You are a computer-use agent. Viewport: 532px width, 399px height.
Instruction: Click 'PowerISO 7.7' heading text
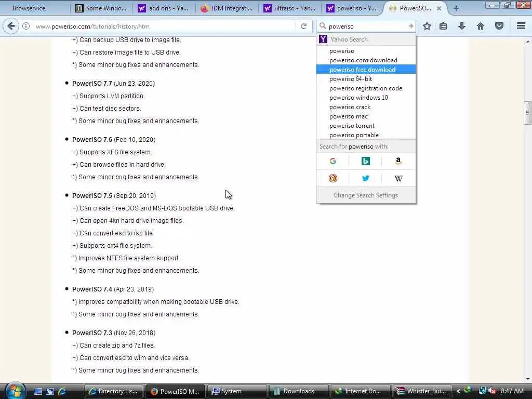click(92, 84)
